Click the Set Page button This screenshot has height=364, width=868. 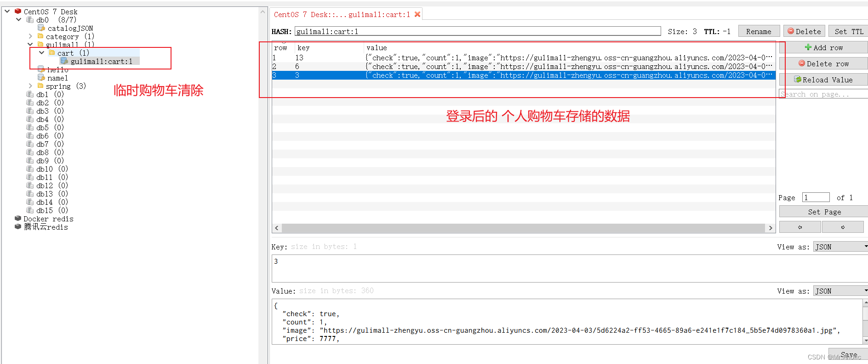[x=823, y=212]
